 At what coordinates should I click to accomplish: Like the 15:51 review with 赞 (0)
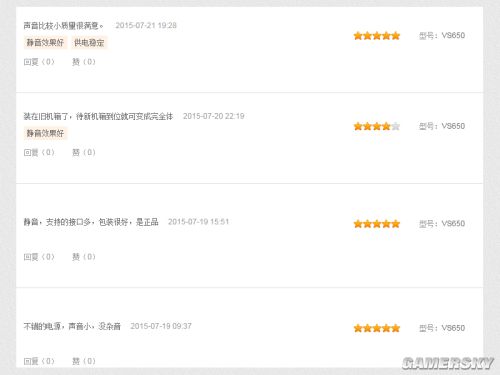click(x=84, y=257)
